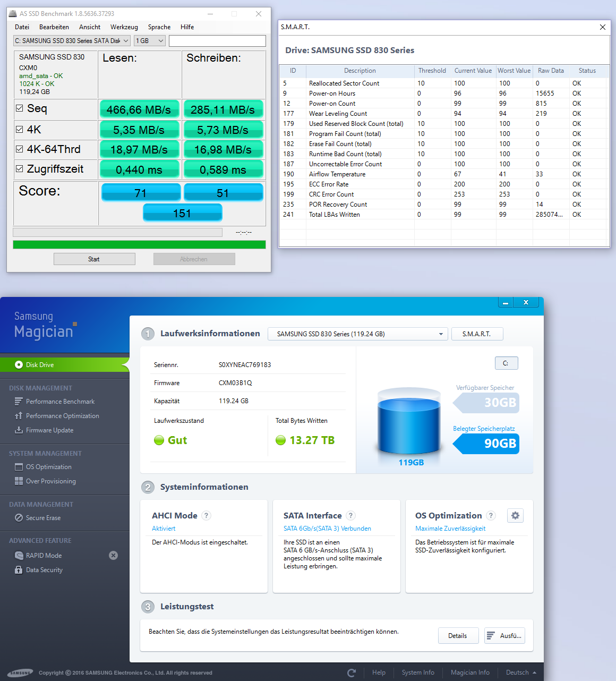Click the green Total Bytes Written dot
616x681 pixels.
pos(281,440)
